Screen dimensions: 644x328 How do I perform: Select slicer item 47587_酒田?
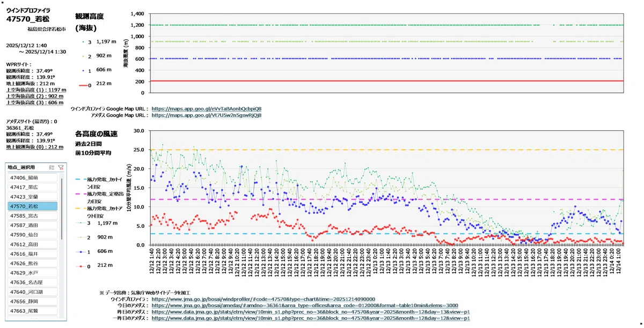point(33,225)
